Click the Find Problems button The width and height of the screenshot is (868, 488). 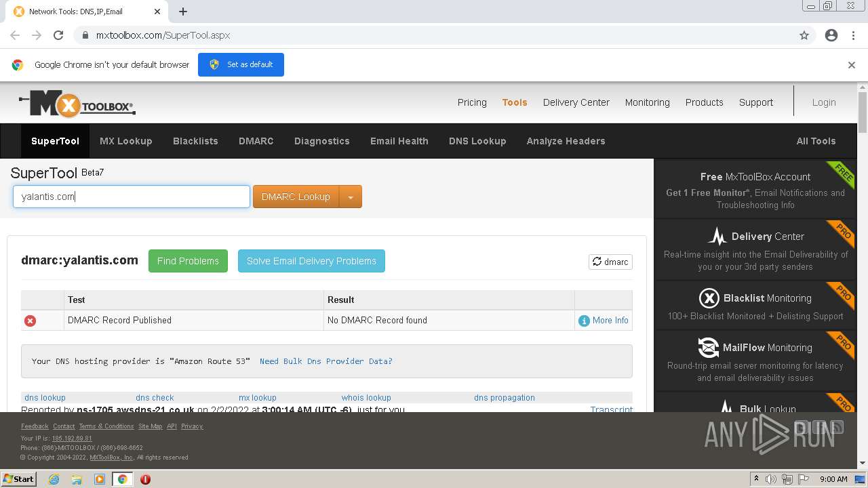(188, 261)
